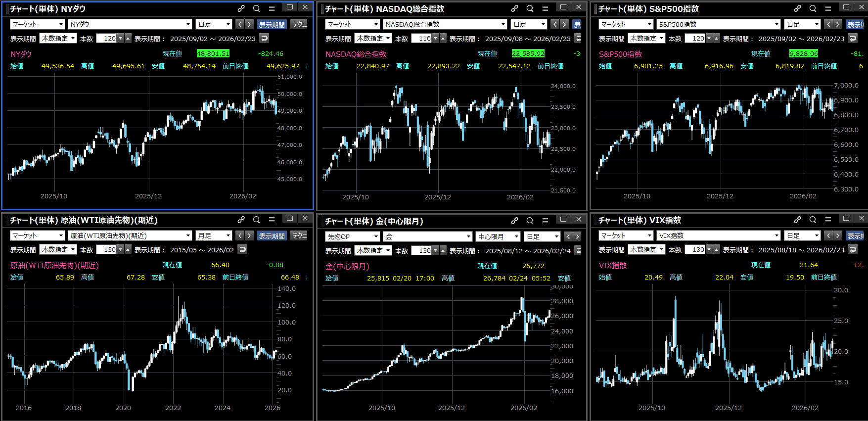
Task: Increase 本数 count in S&P500指数 panel
Action: tap(717, 38)
